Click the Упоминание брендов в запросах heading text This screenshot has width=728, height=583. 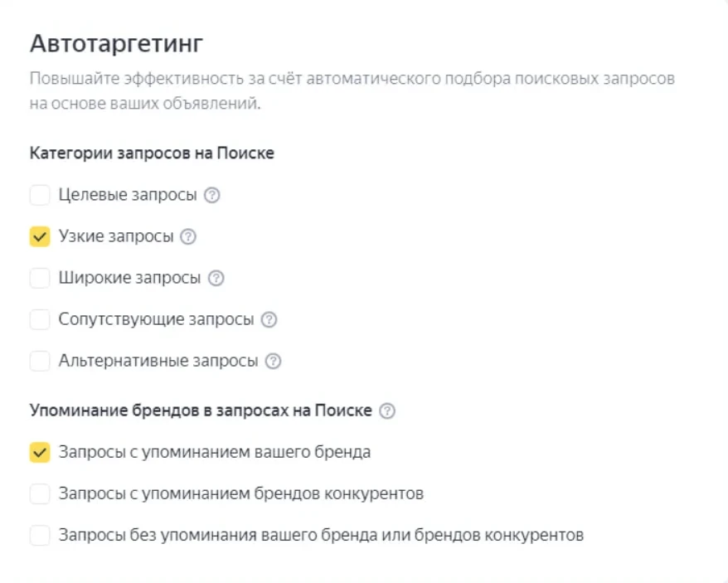click(201, 411)
